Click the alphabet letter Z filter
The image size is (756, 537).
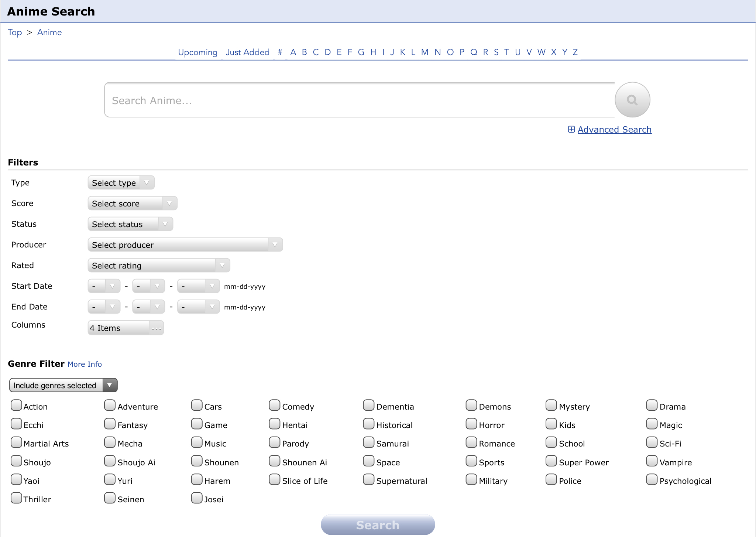click(575, 52)
